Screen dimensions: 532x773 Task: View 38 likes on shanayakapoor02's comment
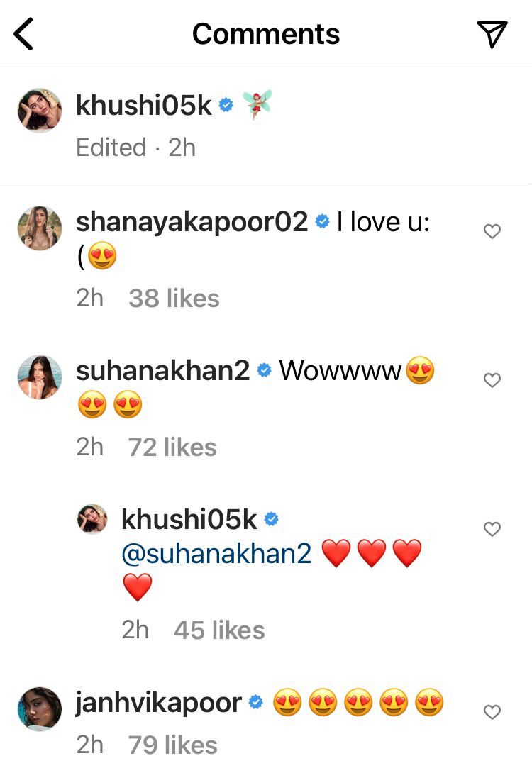point(174,299)
